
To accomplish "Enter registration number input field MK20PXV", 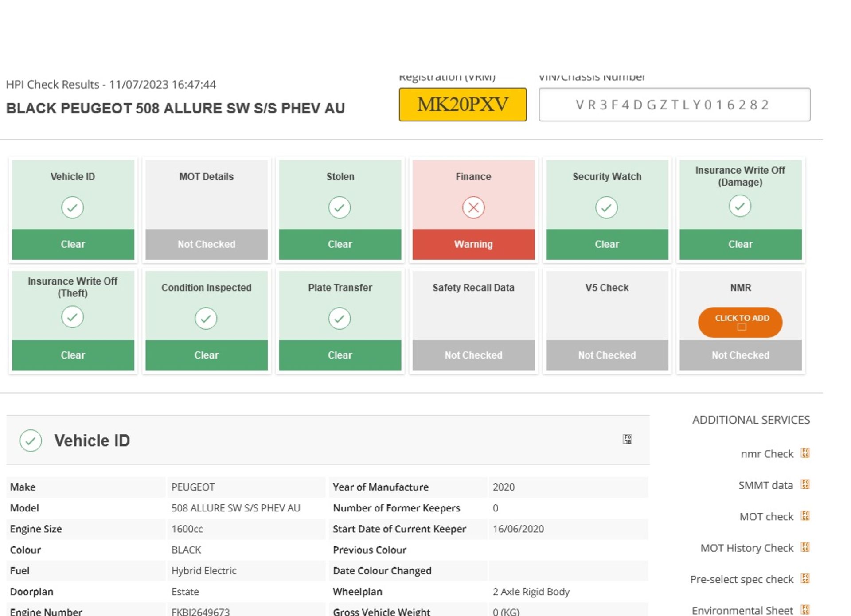I will click(463, 105).
